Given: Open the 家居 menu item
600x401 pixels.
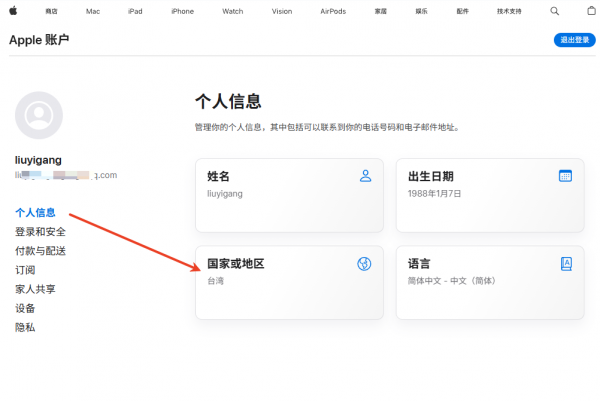Looking at the screenshot, I should point(380,11).
